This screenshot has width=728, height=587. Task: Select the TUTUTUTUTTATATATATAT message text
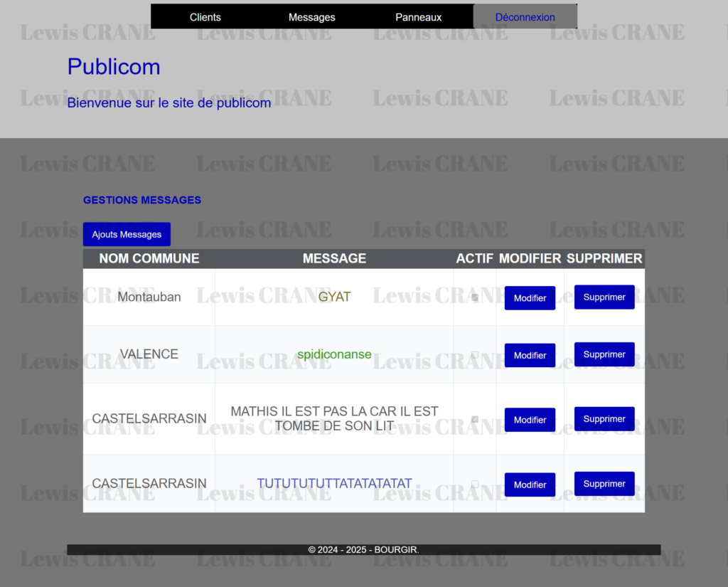334,483
